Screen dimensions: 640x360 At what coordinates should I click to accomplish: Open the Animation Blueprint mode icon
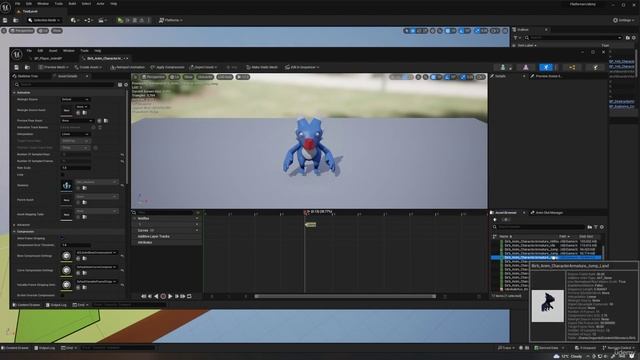pos(572,67)
